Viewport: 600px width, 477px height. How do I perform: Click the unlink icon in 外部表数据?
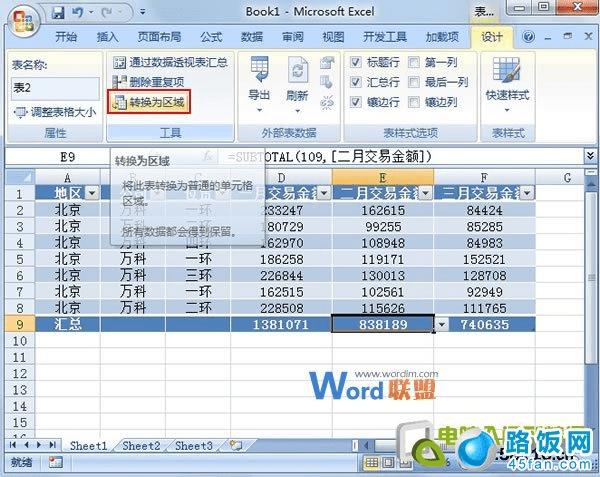(327, 103)
